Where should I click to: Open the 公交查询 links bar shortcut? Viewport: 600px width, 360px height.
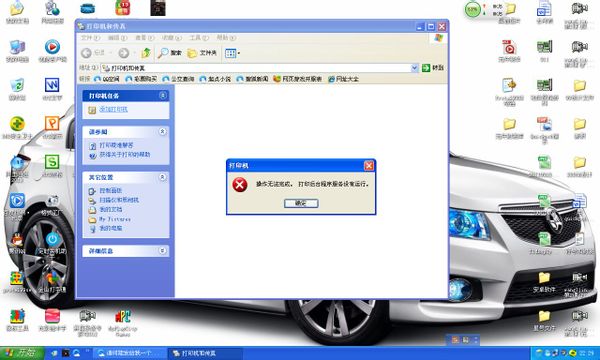tap(178, 79)
